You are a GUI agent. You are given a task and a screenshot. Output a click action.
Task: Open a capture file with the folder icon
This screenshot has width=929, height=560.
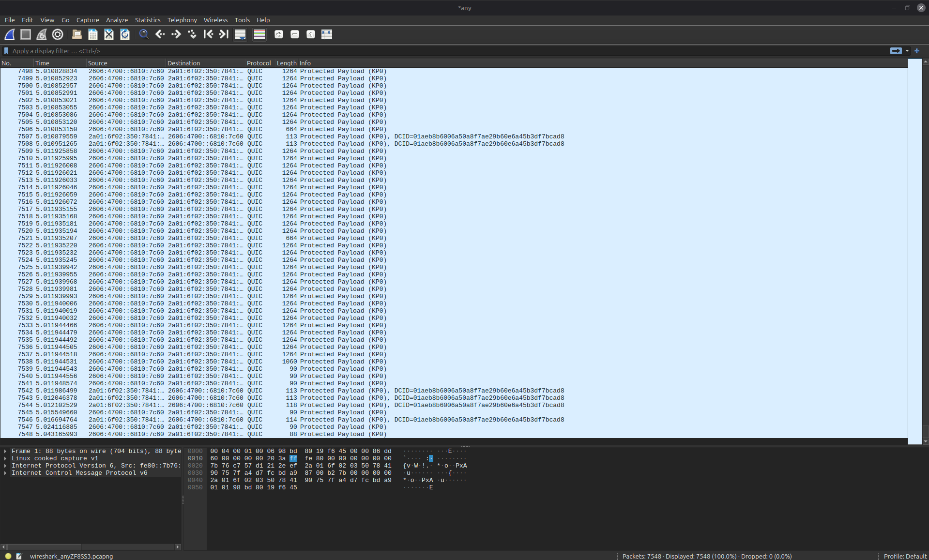tap(76, 34)
